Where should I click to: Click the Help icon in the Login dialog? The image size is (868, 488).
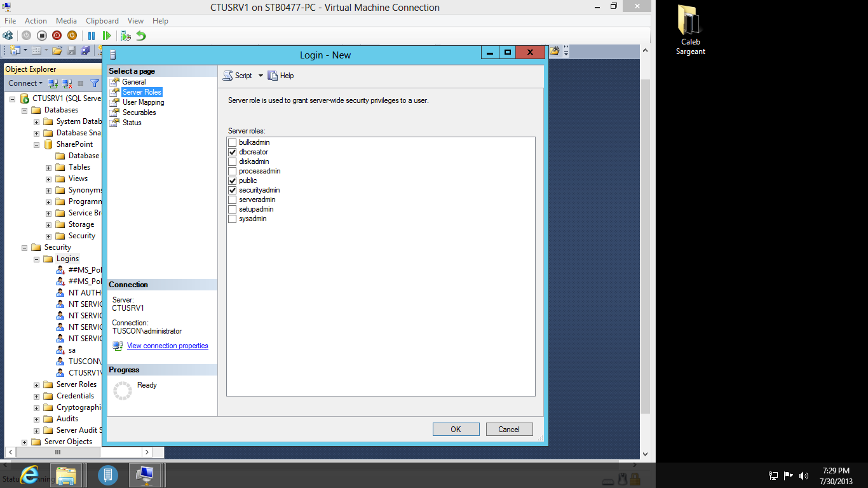(x=273, y=76)
